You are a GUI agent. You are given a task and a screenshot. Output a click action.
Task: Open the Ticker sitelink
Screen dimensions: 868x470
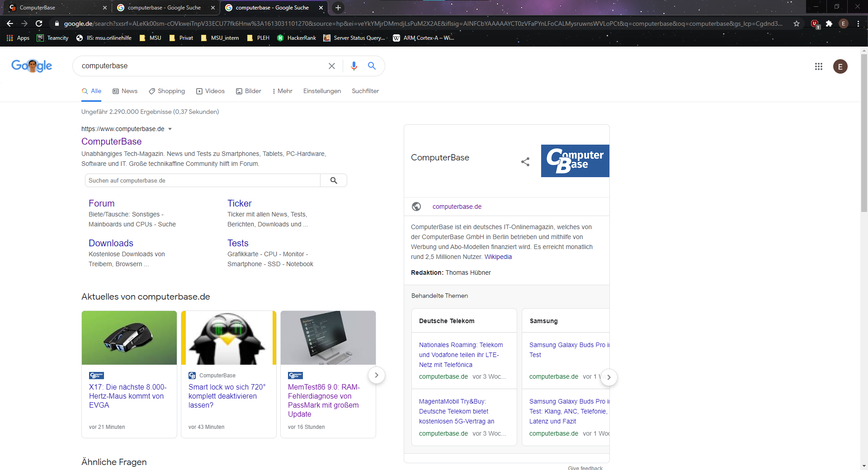(x=240, y=203)
